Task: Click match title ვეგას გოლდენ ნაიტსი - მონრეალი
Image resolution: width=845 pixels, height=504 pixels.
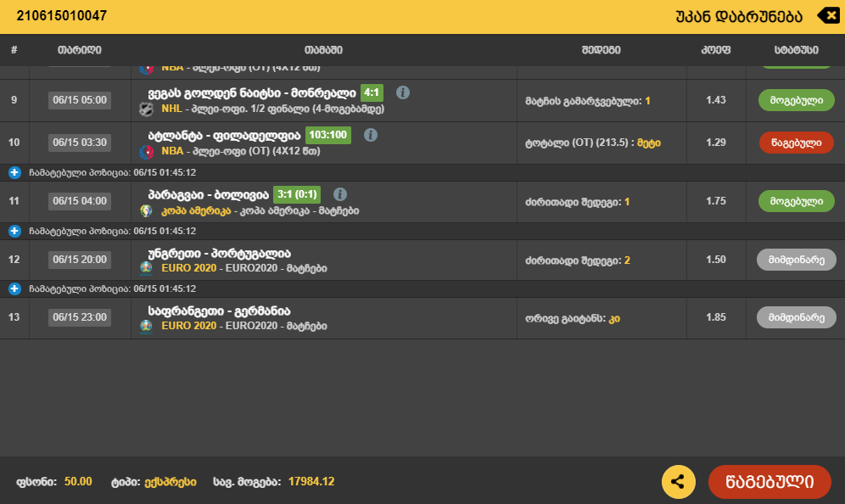Action: pyautogui.click(x=252, y=93)
